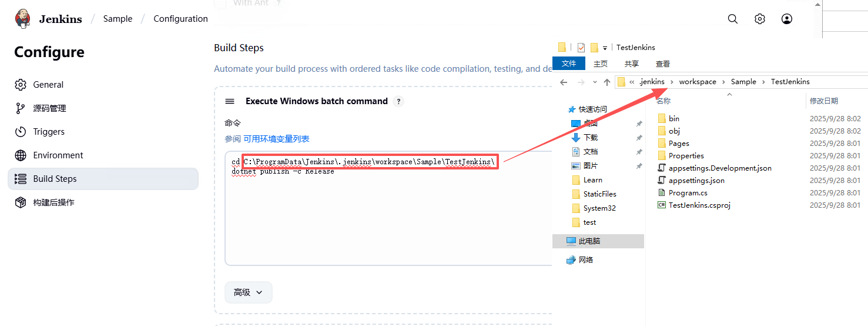Open Explorer recent locations dropdown arrow
This screenshot has width=868, height=326.
click(595, 82)
